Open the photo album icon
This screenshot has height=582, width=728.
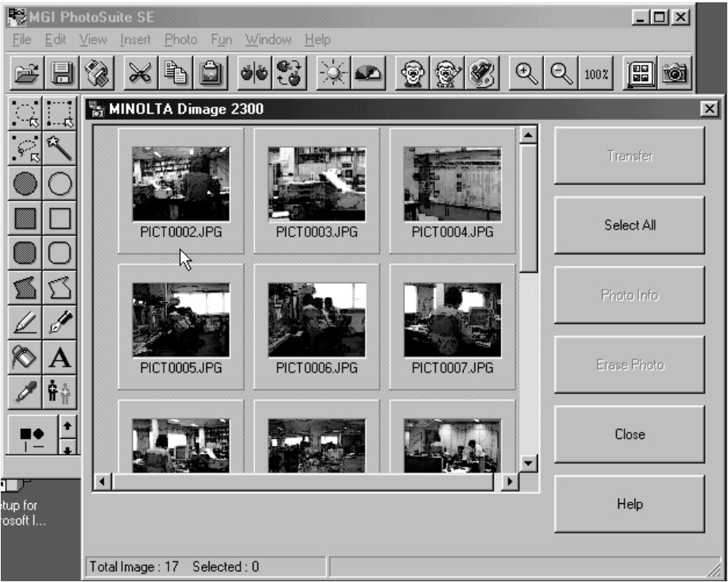640,73
